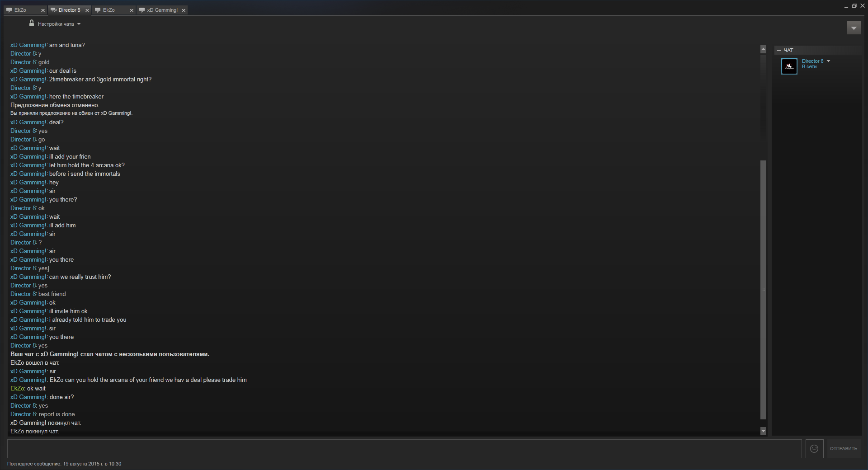The height and width of the screenshot is (470, 868).
Task: Close the first EkZo chat tab
Action: coord(43,10)
